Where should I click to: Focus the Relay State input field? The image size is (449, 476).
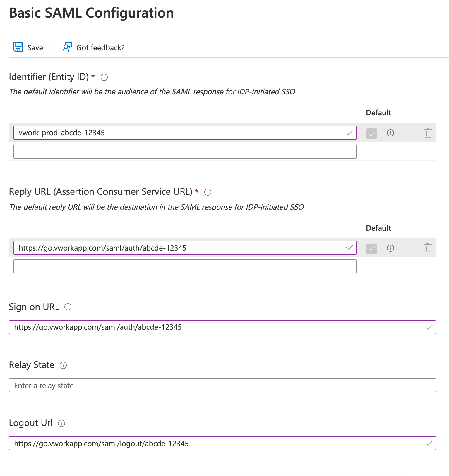[222, 385]
